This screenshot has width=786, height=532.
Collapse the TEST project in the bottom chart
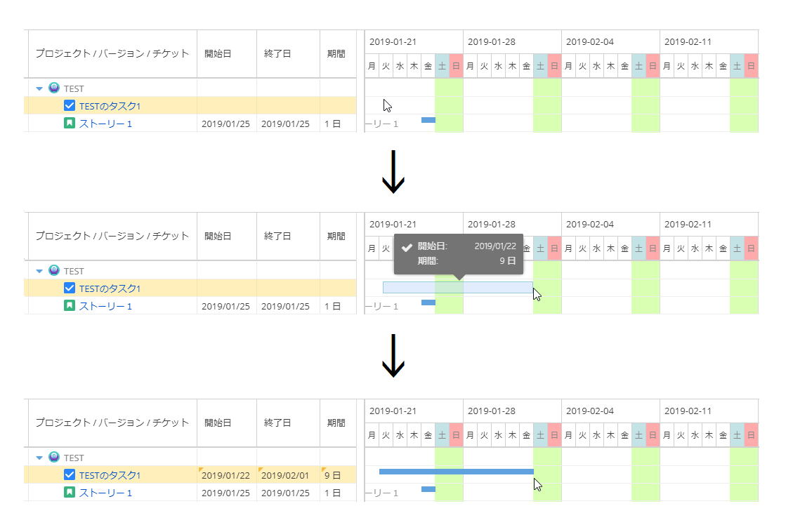coord(39,458)
